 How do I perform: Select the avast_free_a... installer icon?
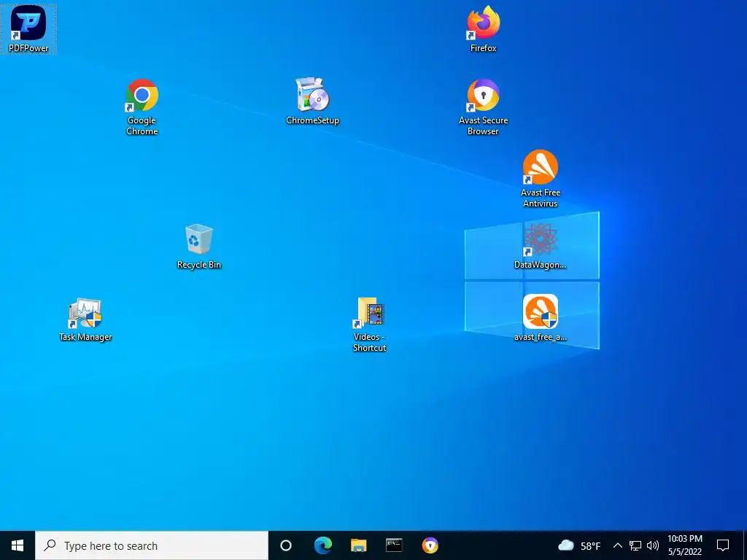tap(541, 318)
